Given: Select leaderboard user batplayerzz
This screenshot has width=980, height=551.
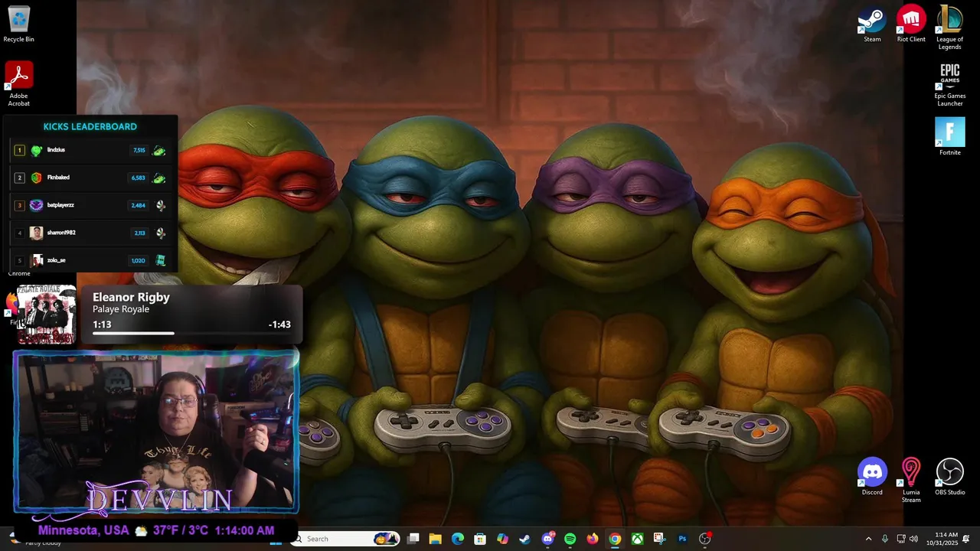Looking at the screenshot, I should 60,205.
